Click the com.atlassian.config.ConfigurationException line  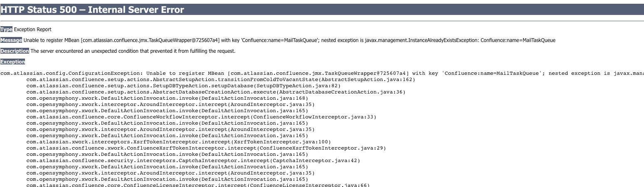pyautogui.click(x=322, y=73)
